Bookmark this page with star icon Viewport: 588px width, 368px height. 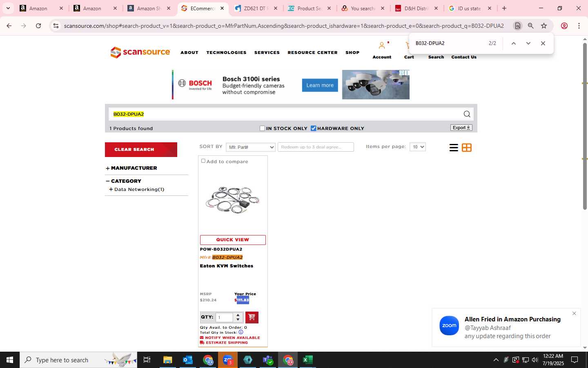[x=544, y=26]
